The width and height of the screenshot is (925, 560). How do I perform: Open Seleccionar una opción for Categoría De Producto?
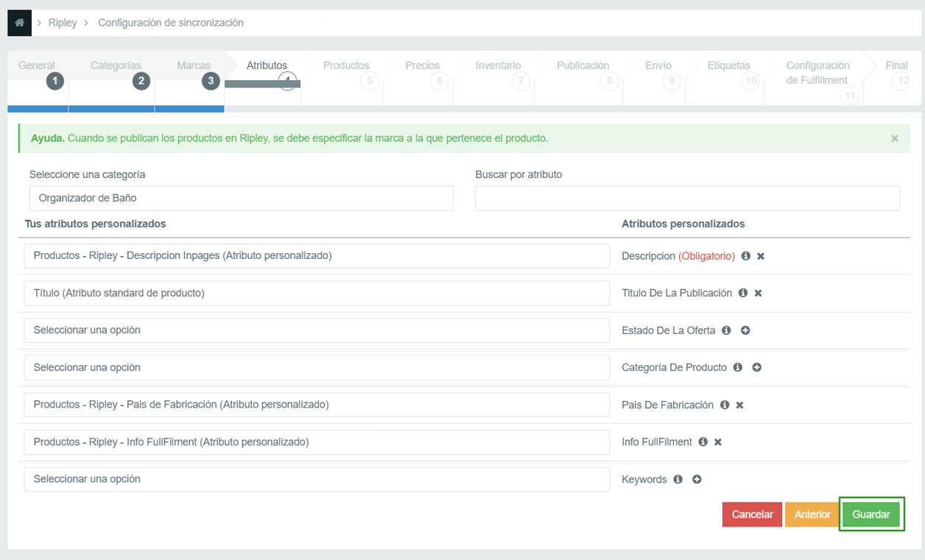coord(317,367)
